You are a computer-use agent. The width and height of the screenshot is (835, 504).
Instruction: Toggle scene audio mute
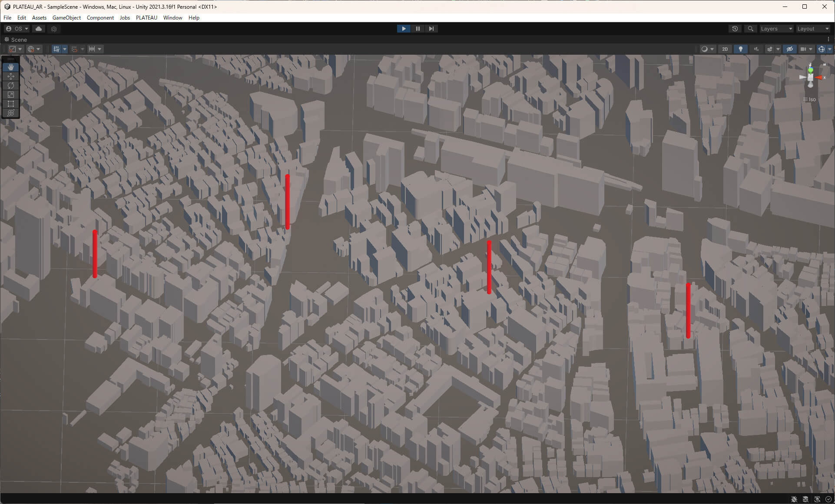coord(756,49)
